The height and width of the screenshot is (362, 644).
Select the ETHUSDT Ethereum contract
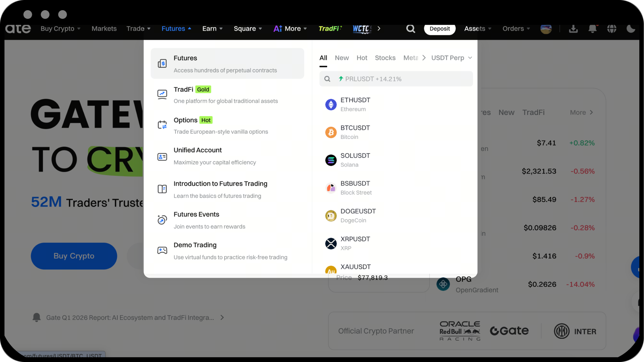click(x=355, y=104)
